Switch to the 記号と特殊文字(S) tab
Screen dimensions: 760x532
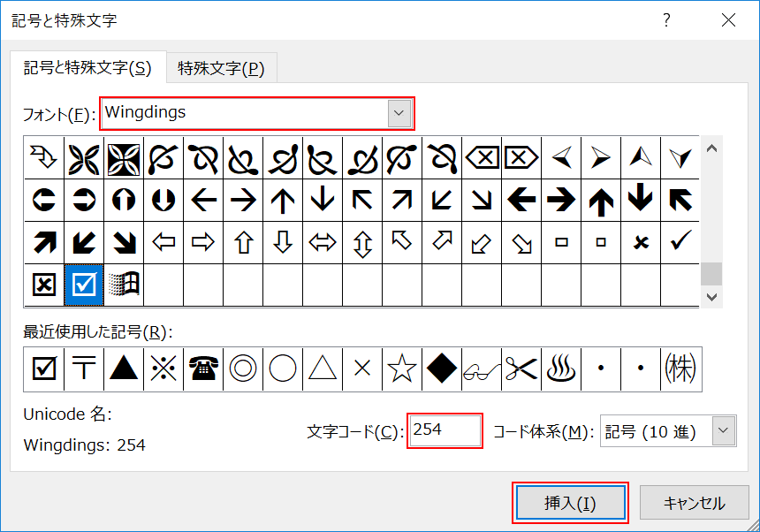87,67
